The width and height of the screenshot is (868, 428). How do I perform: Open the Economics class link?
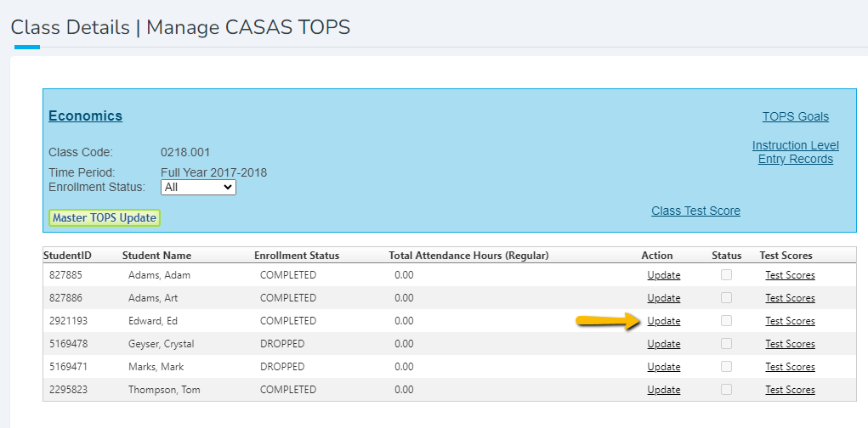coord(85,116)
